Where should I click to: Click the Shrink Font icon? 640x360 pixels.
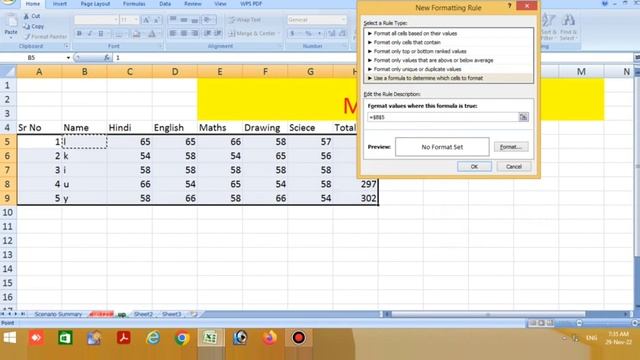coord(156,20)
